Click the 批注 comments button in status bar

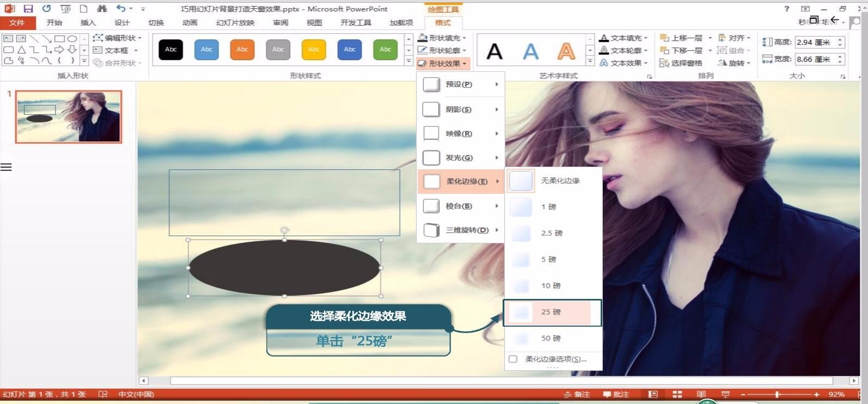click(x=616, y=394)
